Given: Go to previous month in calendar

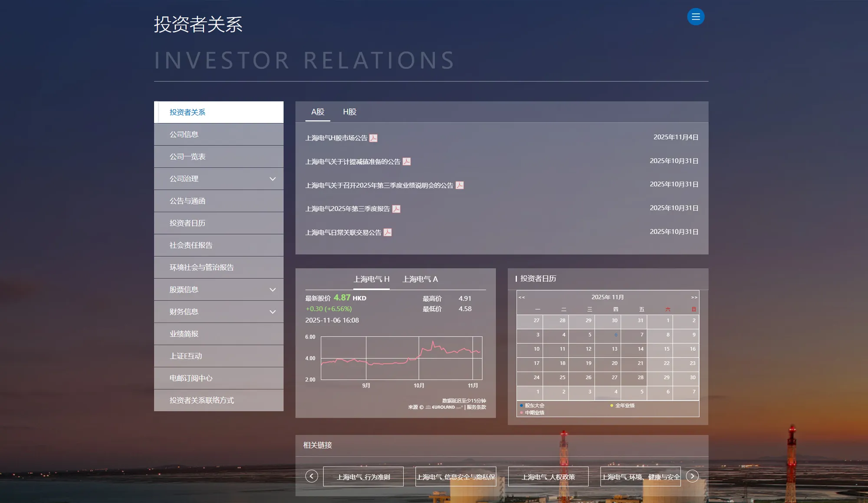Looking at the screenshot, I should (x=522, y=297).
